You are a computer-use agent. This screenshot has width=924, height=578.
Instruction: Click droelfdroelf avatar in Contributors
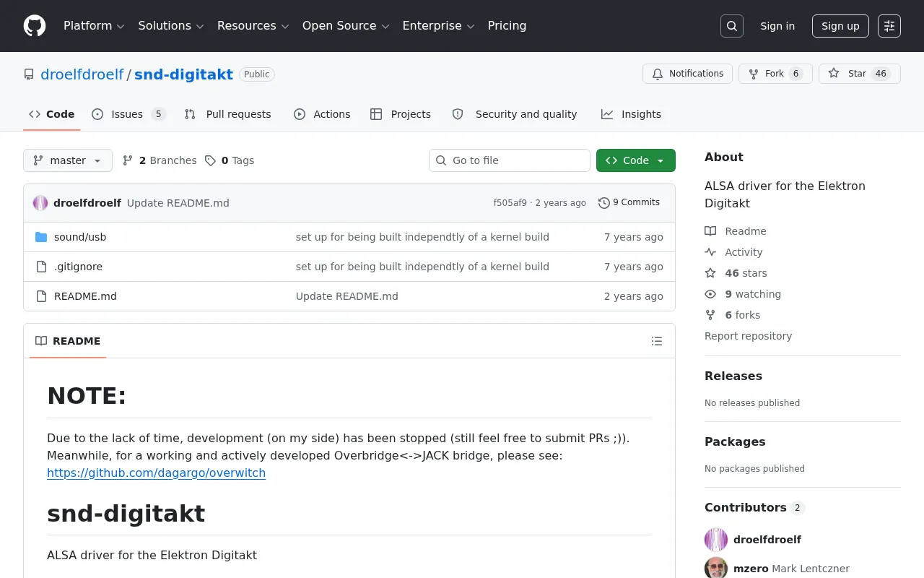click(716, 540)
